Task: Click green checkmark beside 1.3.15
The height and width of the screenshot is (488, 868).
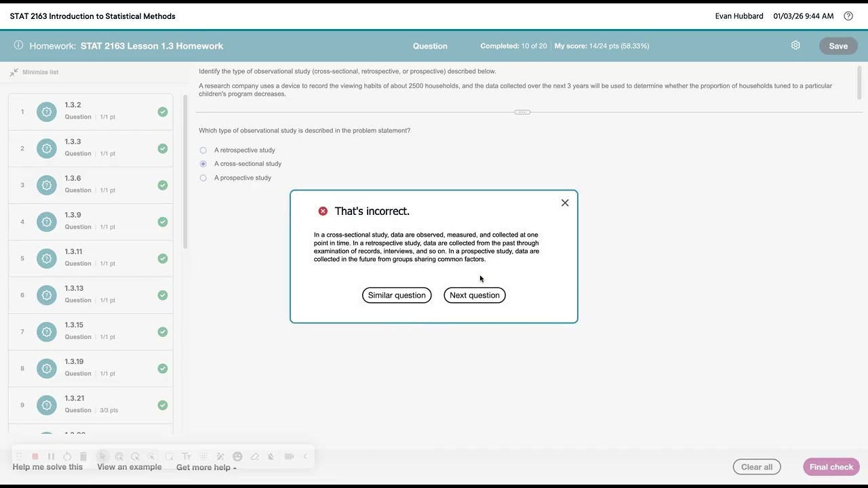Action: click(x=163, y=332)
